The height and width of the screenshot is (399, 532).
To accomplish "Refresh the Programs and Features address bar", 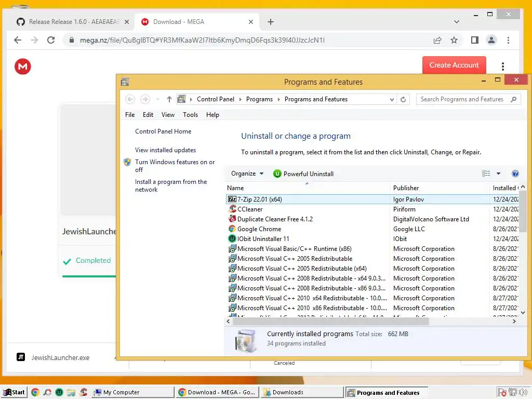I will tap(403, 99).
